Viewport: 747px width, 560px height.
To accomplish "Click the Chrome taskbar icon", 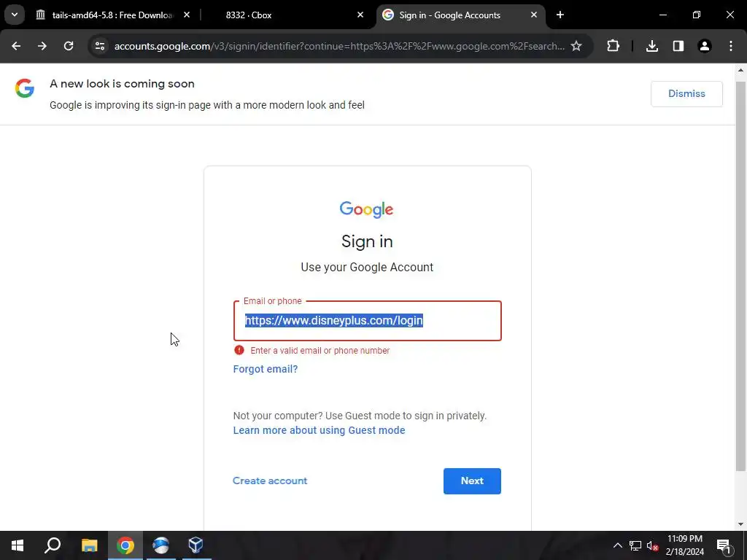I will [125, 545].
